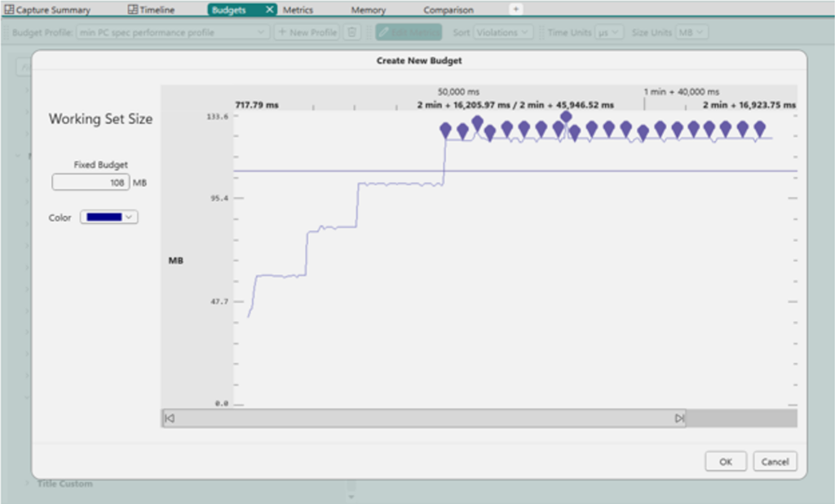Click the scroll-to-end arrow on the timeline scrollbar
835x504 pixels.
click(679, 418)
